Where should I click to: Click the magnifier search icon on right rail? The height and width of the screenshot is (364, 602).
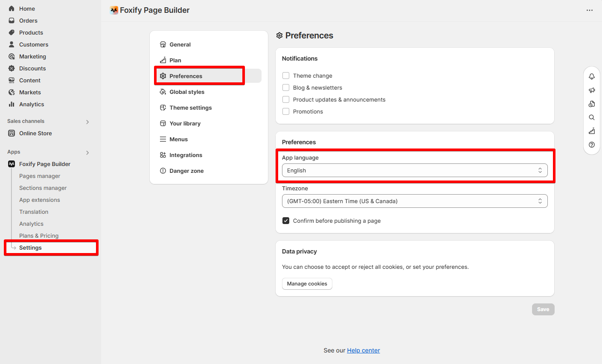click(592, 117)
